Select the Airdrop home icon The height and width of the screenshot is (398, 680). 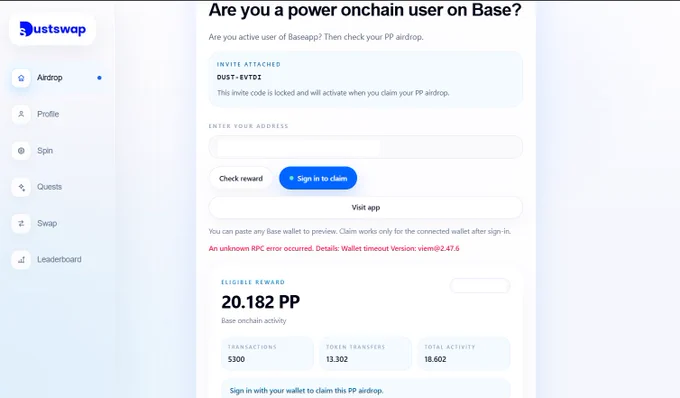21,78
